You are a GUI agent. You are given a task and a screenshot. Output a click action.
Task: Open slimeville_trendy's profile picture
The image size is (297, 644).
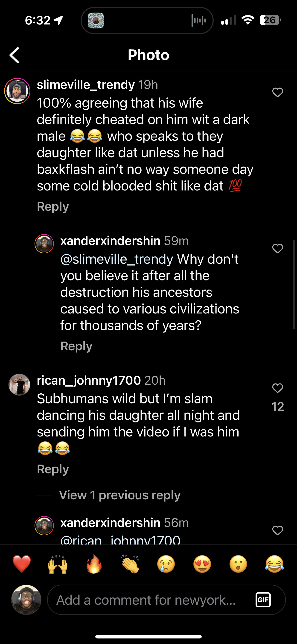(17, 91)
